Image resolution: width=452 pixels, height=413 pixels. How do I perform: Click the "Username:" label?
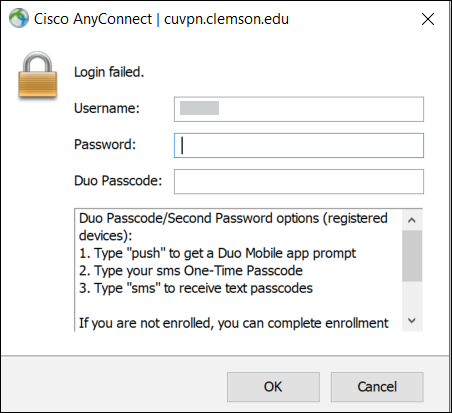coord(107,108)
